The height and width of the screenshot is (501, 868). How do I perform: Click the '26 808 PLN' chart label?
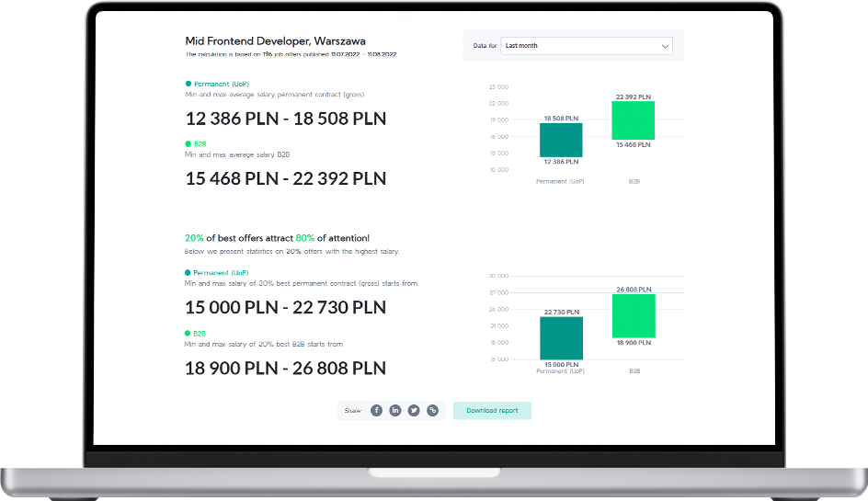(x=634, y=290)
